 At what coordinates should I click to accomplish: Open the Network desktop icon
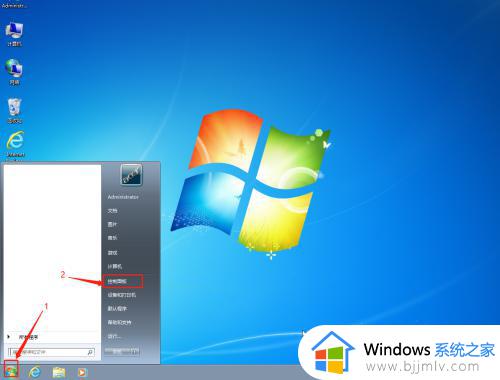point(14,71)
